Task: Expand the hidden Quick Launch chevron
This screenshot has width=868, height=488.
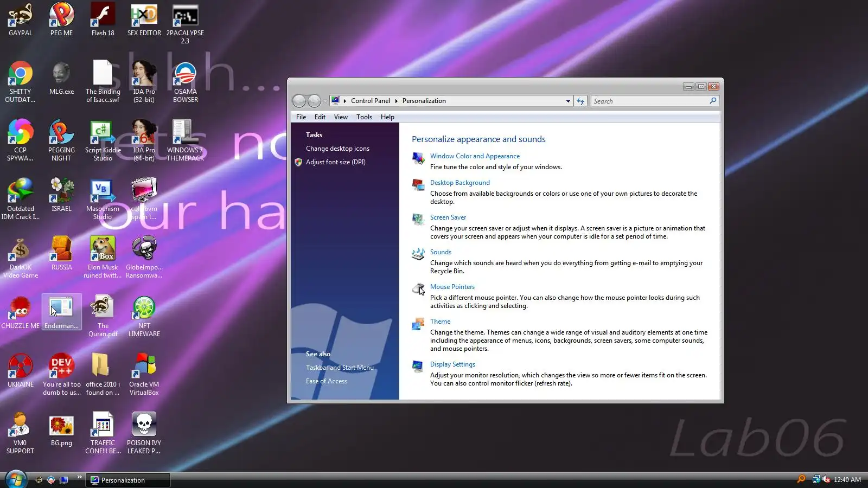Action: (79, 477)
